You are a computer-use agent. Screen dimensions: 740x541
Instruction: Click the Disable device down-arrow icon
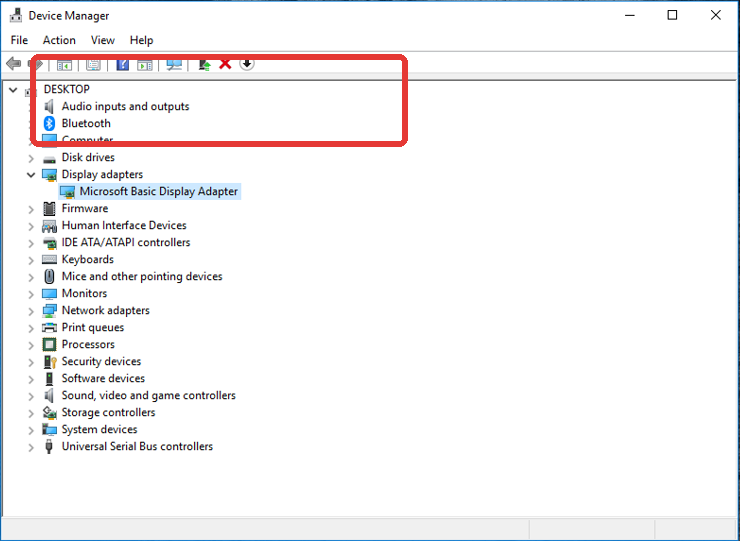tap(247, 64)
